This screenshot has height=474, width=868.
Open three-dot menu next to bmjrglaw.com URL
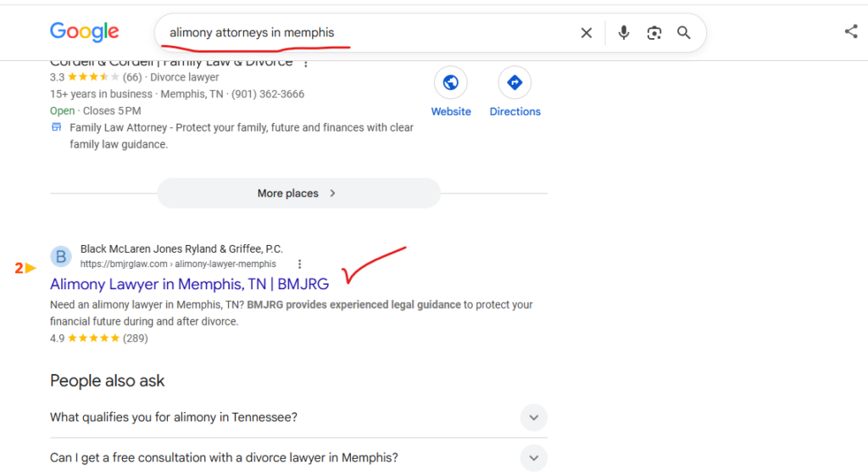click(299, 264)
